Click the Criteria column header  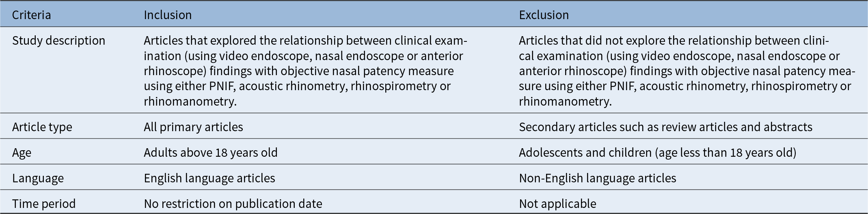(31, 15)
